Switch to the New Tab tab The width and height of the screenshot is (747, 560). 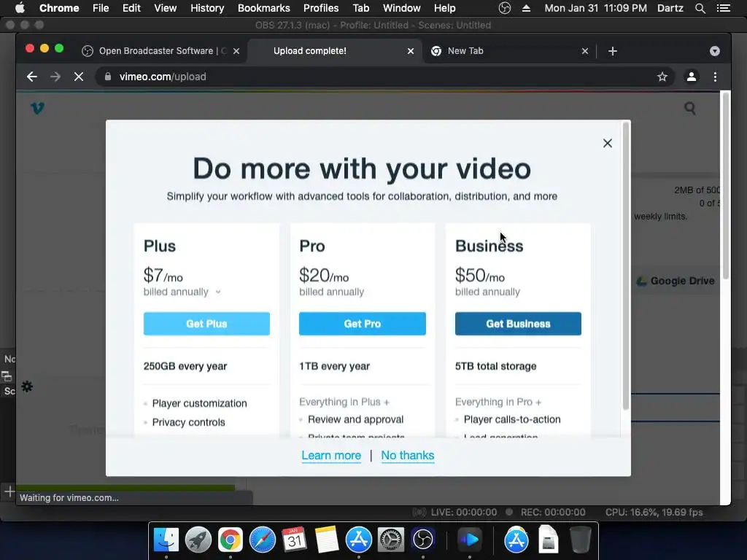508,51
